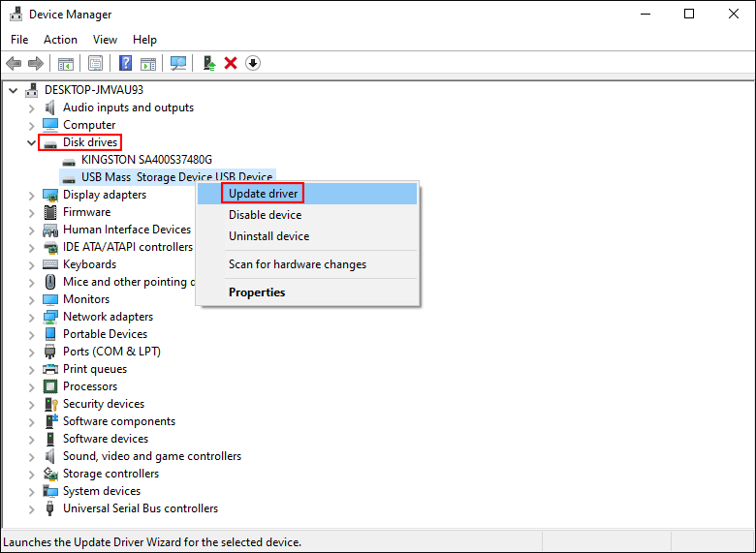Click the Forward arrow toolbar icon
756x553 pixels.
(36, 63)
